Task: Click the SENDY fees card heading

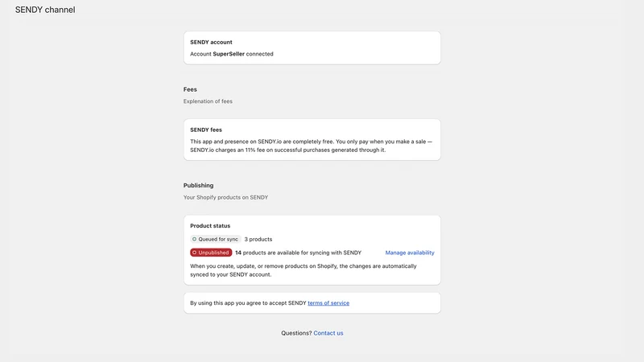Action: 206,130
